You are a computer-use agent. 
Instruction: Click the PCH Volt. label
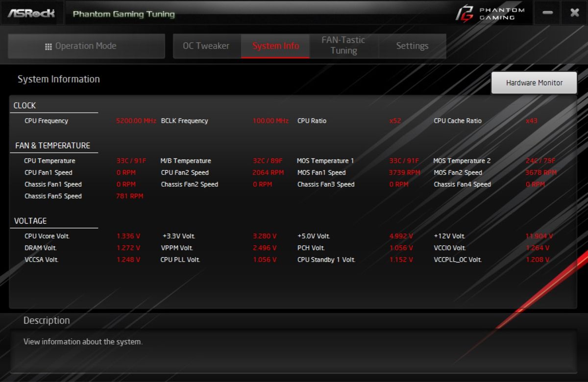[x=311, y=248]
